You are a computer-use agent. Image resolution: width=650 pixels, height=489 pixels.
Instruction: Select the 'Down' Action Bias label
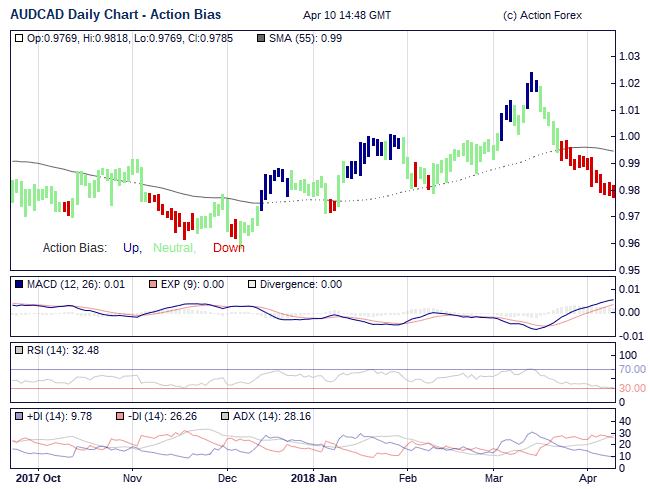click(x=228, y=248)
